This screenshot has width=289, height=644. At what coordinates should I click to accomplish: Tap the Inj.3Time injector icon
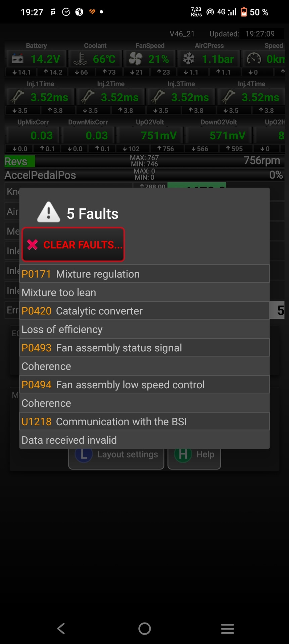(x=158, y=97)
